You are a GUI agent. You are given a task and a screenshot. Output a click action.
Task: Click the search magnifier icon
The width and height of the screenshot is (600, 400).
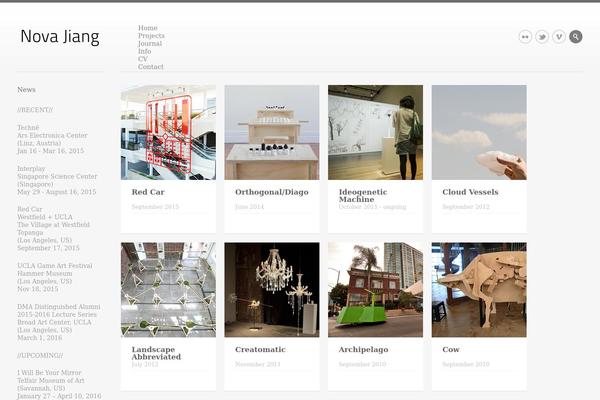[576, 37]
